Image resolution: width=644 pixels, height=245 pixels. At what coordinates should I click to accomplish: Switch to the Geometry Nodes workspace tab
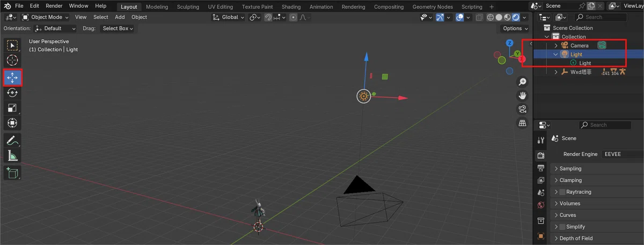click(x=433, y=6)
